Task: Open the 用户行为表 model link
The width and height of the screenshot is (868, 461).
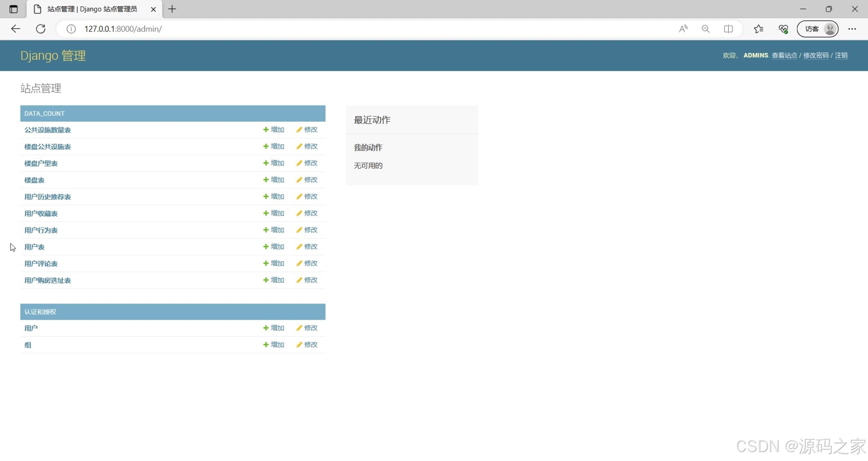Action: tap(41, 230)
